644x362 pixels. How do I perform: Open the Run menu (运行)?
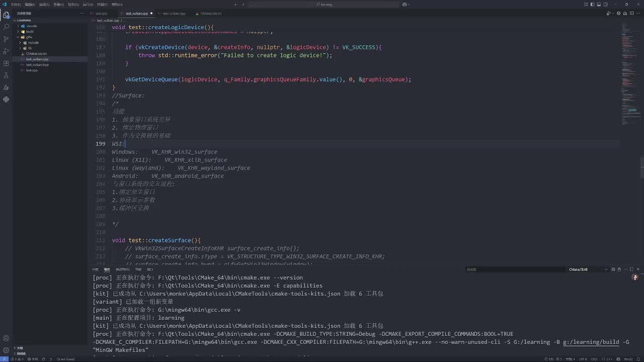point(88,4)
